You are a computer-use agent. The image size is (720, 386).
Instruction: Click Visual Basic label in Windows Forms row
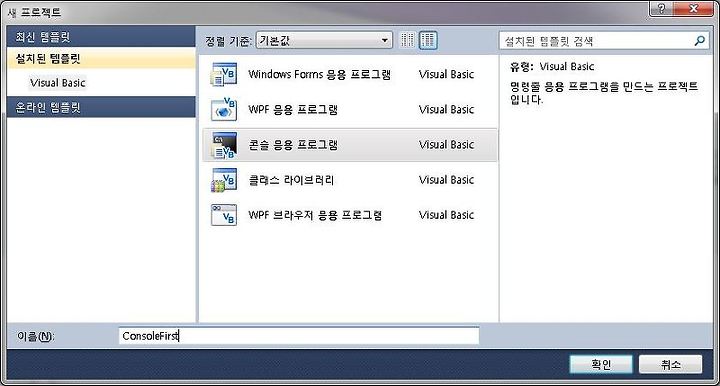click(446, 74)
